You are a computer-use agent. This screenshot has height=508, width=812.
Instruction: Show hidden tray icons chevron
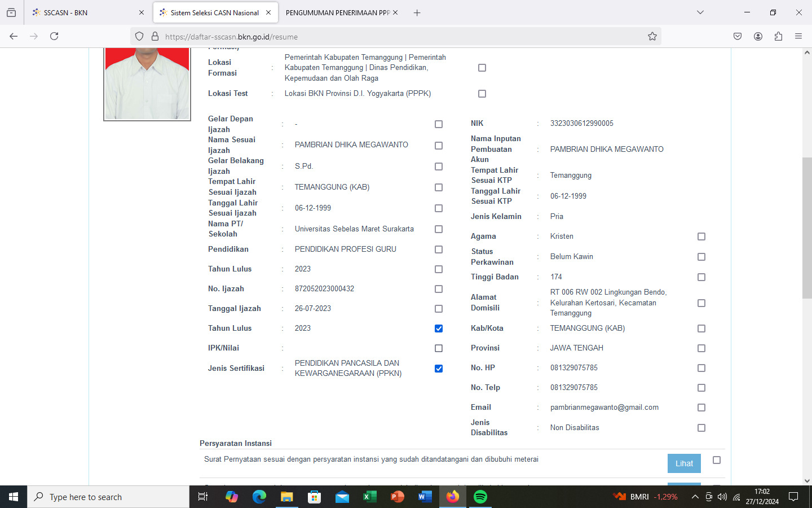click(x=695, y=497)
